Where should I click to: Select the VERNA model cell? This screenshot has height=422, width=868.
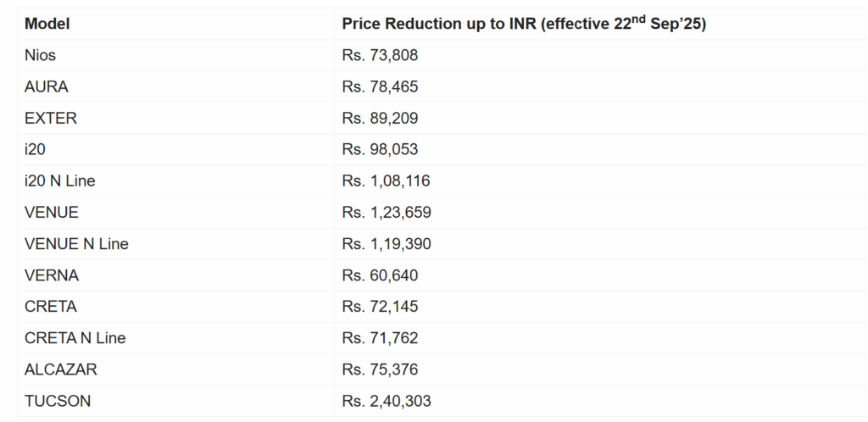[x=52, y=275]
